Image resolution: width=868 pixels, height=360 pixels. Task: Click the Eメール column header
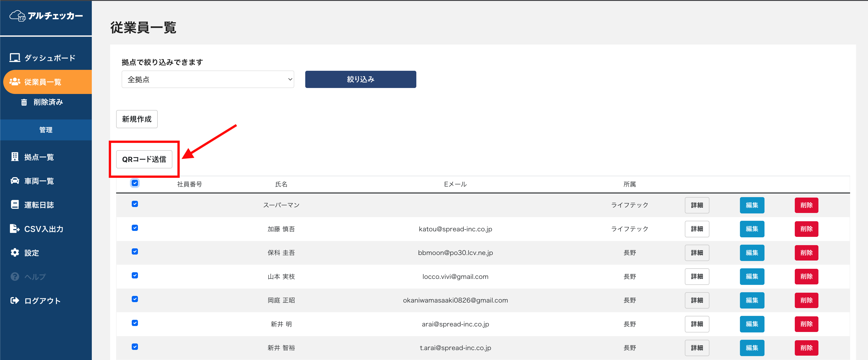[455, 184]
